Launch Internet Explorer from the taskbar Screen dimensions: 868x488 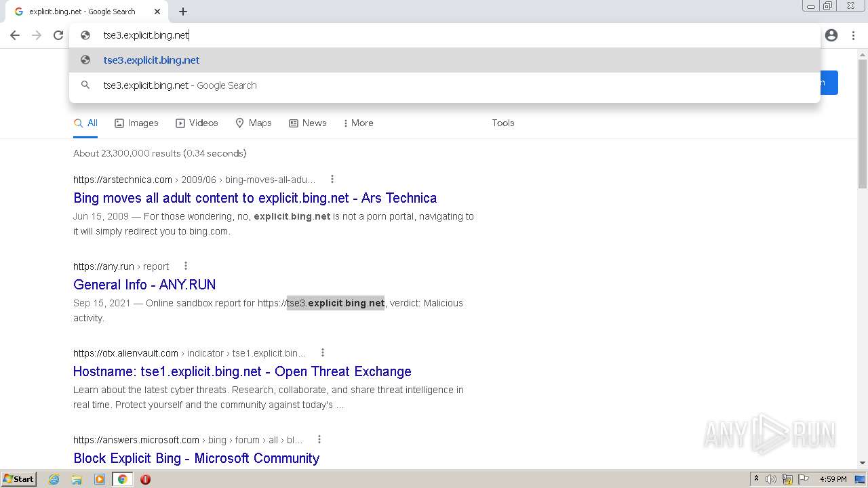(x=54, y=479)
